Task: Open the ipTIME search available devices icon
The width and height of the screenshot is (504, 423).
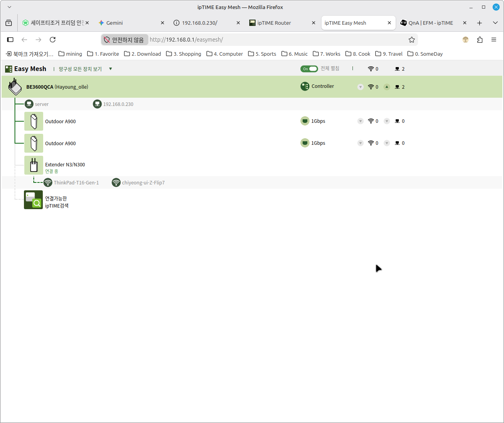Action: [33, 200]
